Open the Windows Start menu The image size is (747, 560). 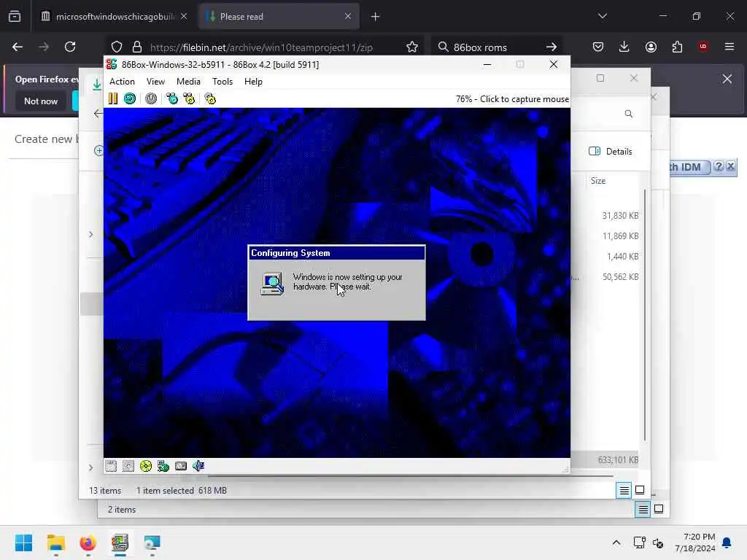pos(24,542)
